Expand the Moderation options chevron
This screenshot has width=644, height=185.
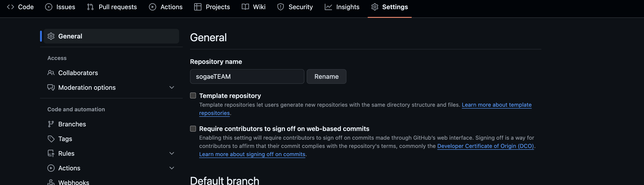pos(172,87)
